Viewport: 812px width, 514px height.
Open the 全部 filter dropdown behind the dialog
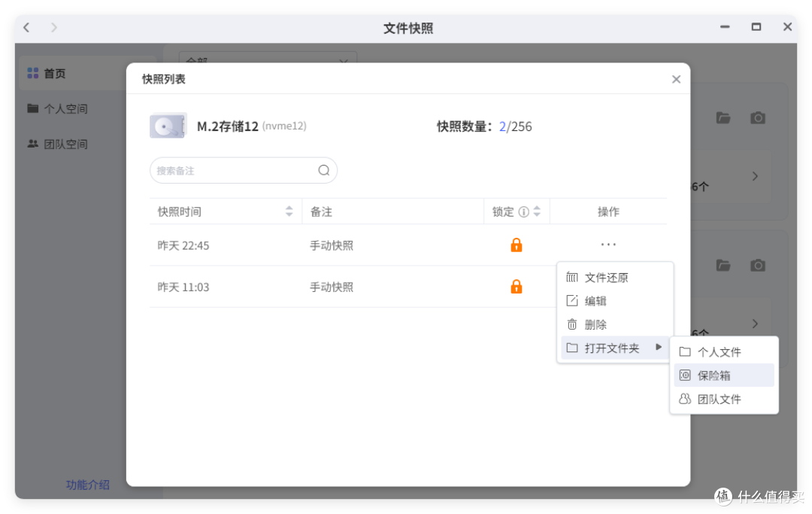(268, 58)
